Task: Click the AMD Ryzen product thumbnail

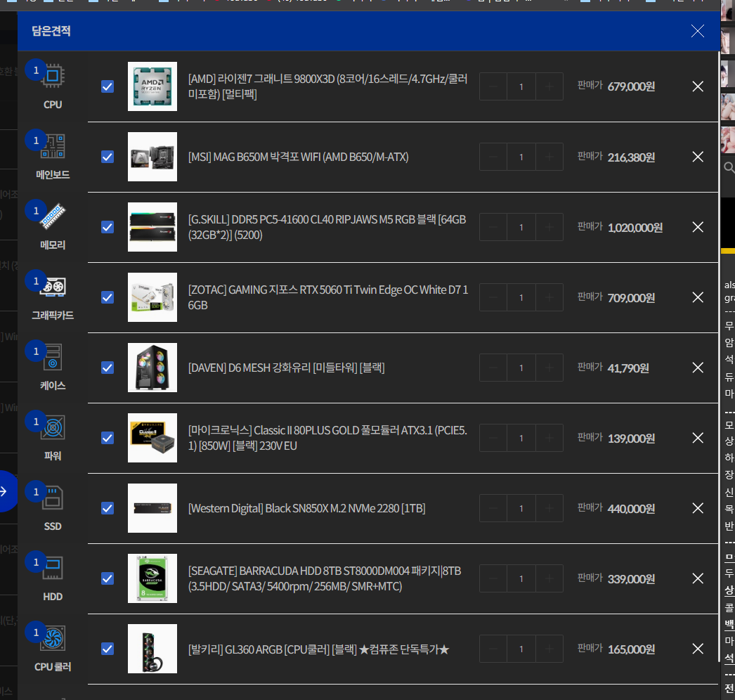Action: tap(152, 86)
